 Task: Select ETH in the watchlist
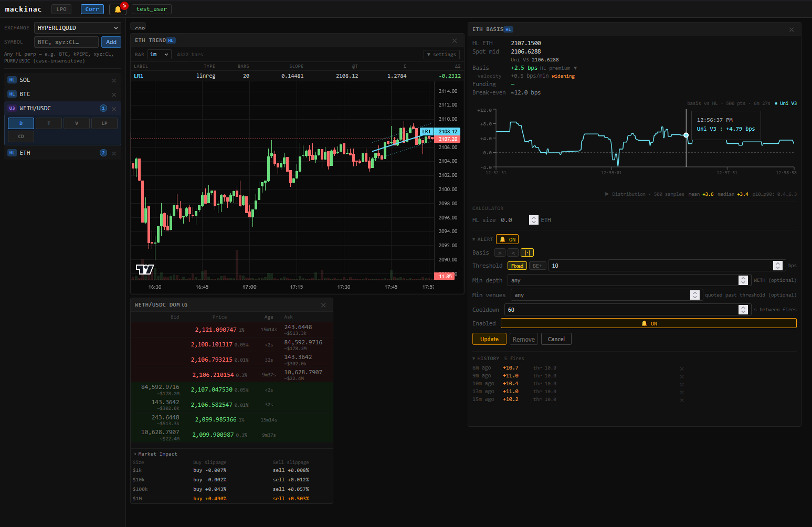pyautogui.click(x=62, y=153)
